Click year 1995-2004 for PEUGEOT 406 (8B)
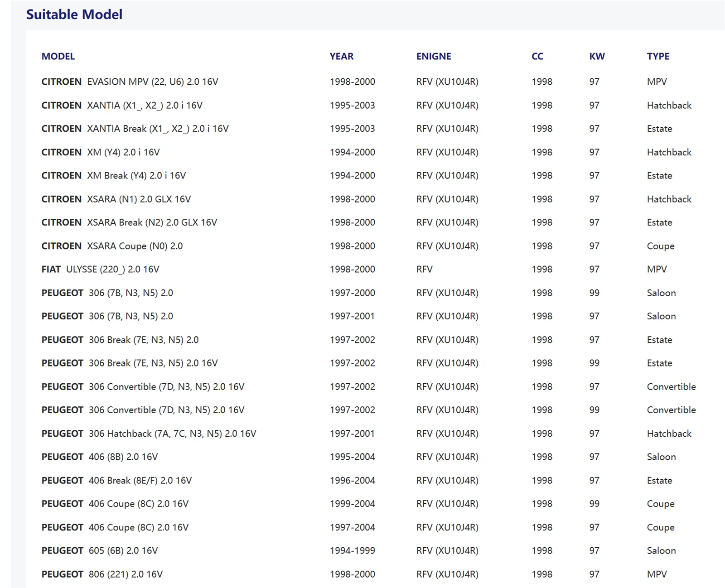 pyautogui.click(x=353, y=457)
